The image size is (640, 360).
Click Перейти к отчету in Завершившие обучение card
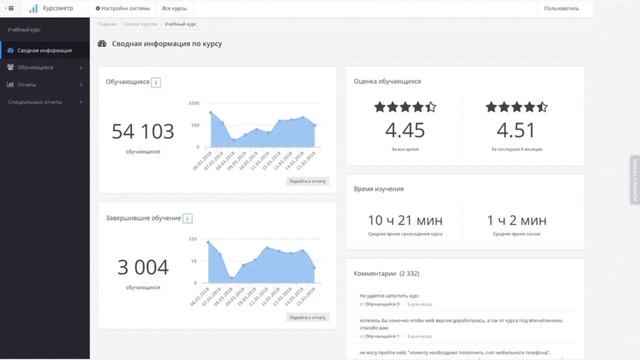tap(307, 317)
